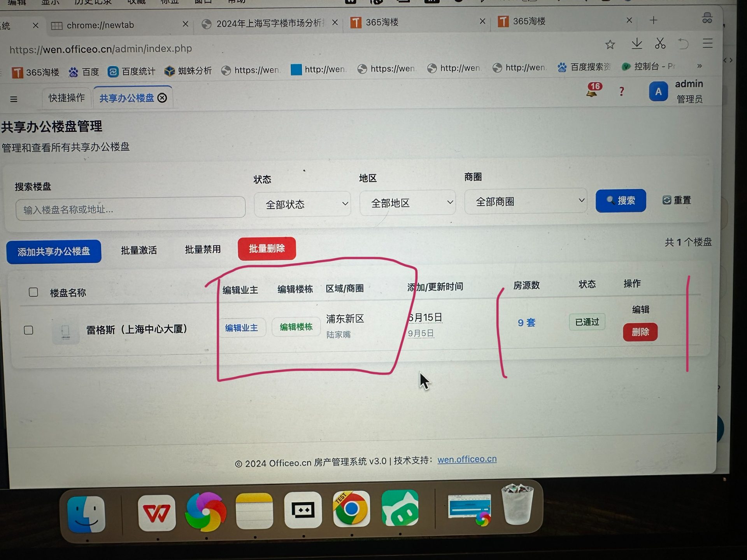Image resolution: width=747 pixels, height=560 pixels.
Task: Open Chrome Test in the dock
Action: pos(351,509)
